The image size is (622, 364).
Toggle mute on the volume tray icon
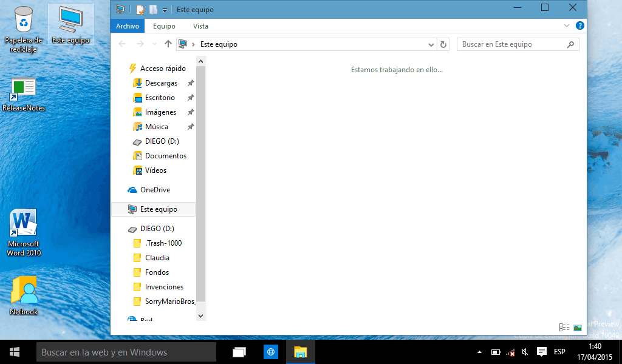tap(525, 352)
